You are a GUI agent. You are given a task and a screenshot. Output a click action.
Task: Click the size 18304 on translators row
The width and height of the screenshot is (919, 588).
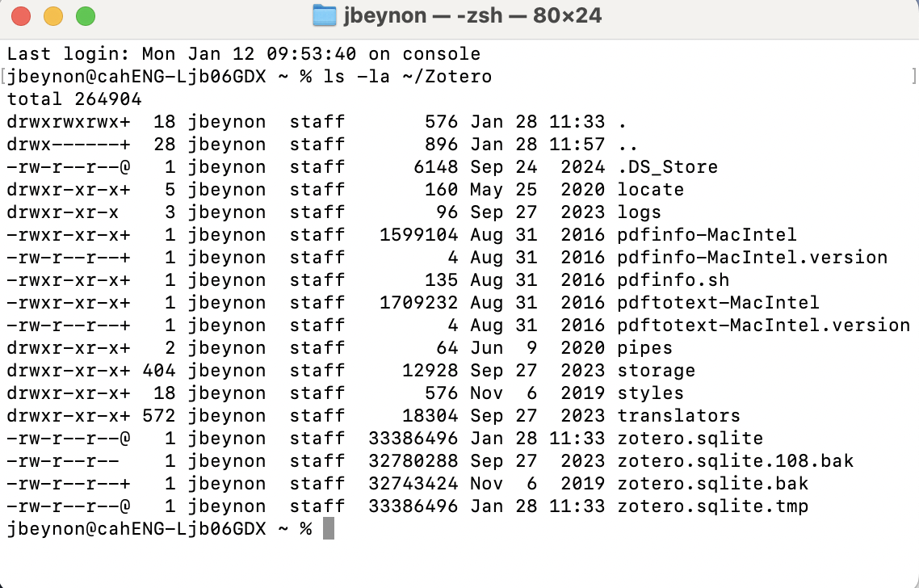point(430,416)
